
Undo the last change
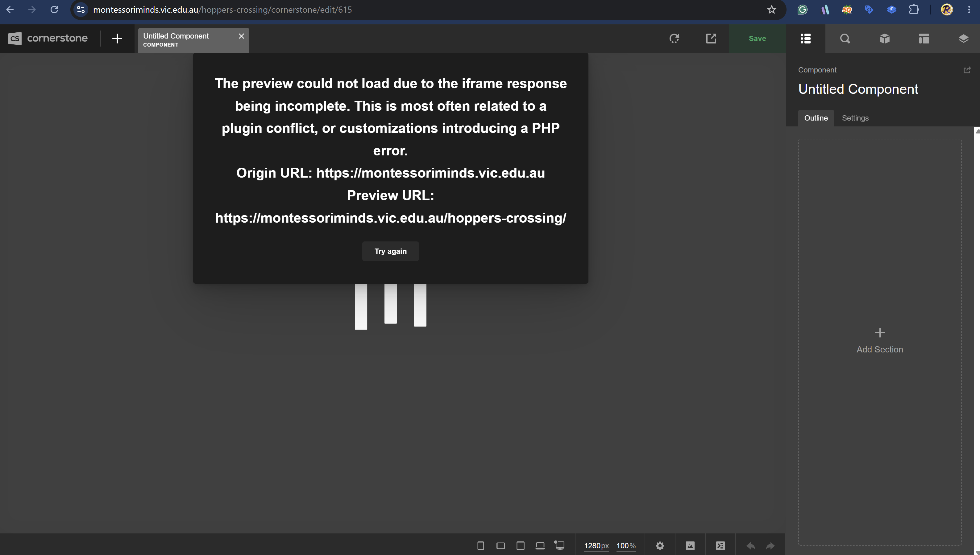pos(750,545)
